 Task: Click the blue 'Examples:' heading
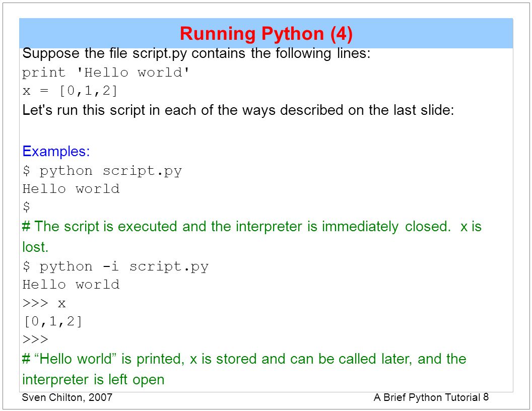click(x=56, y=151)
